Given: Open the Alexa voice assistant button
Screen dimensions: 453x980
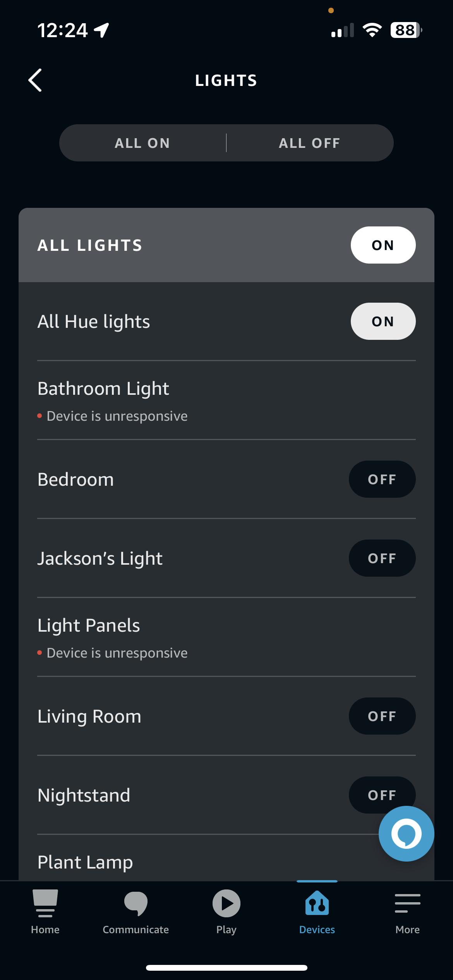Looking at the screenshot, I should click(406, 834).
